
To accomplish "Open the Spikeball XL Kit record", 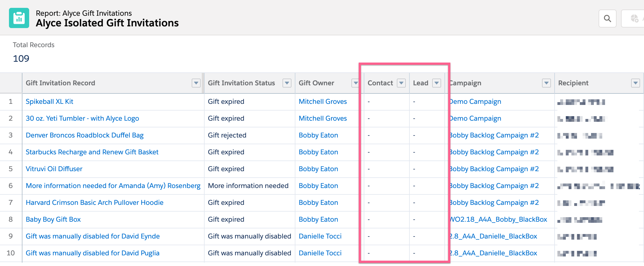I will [x=49, y=102].
